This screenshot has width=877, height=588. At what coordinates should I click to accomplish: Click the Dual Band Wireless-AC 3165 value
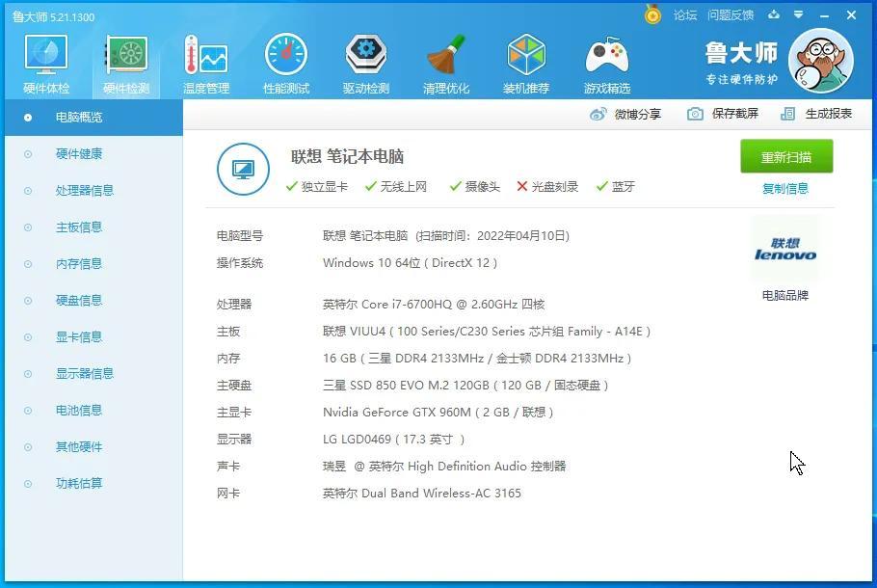point(422,494)
